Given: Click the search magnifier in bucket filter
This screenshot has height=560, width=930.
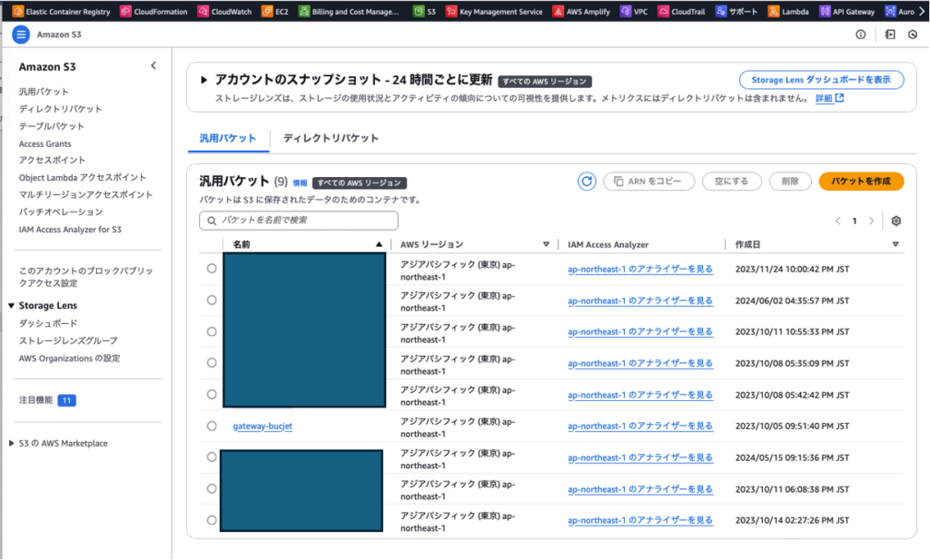Looking at the screenshot, I should tap(212, 221).
